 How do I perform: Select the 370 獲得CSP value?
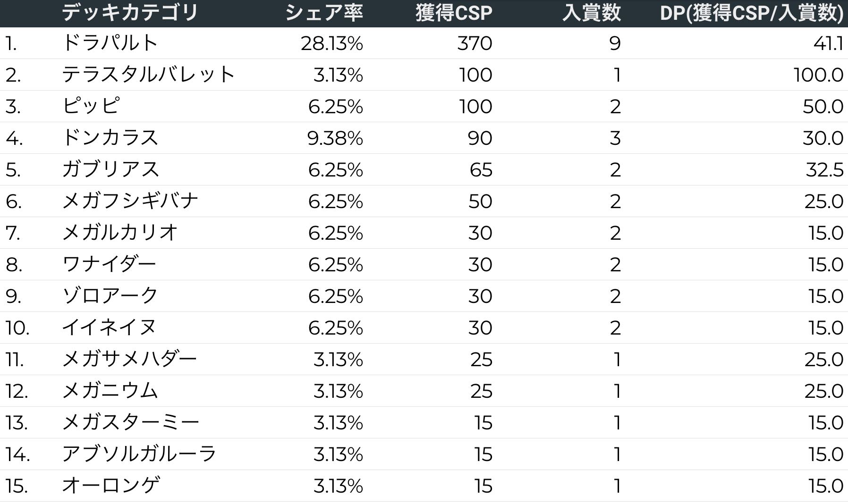[x=474, y=43]
